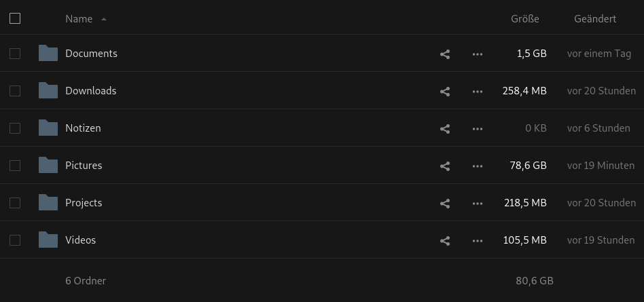Image resolution: width=644 pixels, height=302 pixels.
Task: Check the box next to Videos
Action: tap(15, 240)
